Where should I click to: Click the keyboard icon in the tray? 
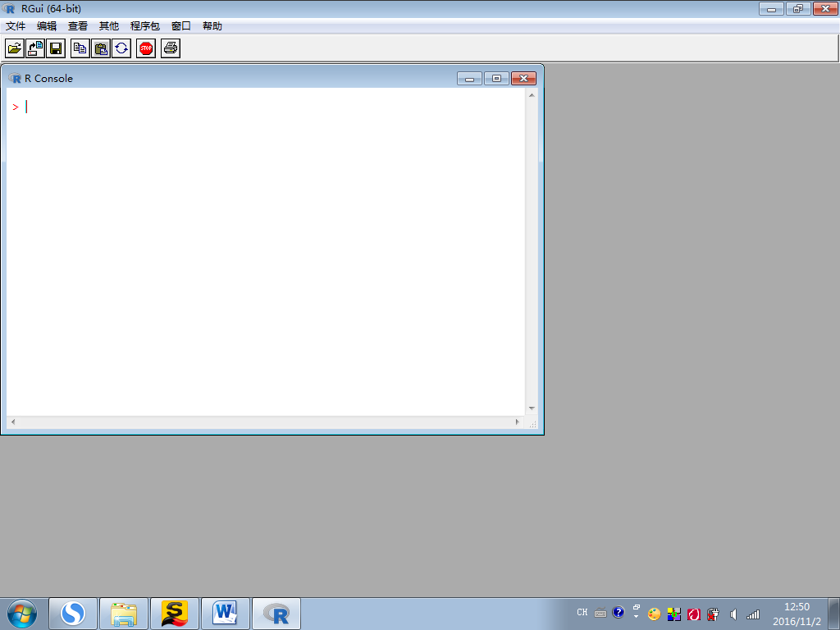coord(600,613)
